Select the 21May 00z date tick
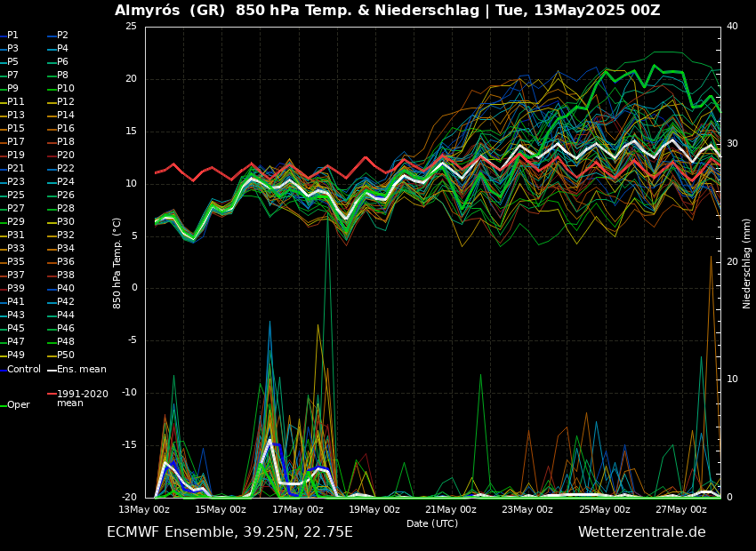 [x=451, y=509]
